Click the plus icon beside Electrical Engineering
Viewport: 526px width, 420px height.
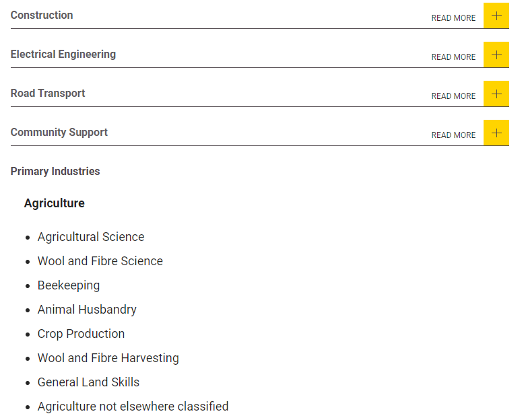(x=496, y=55)
